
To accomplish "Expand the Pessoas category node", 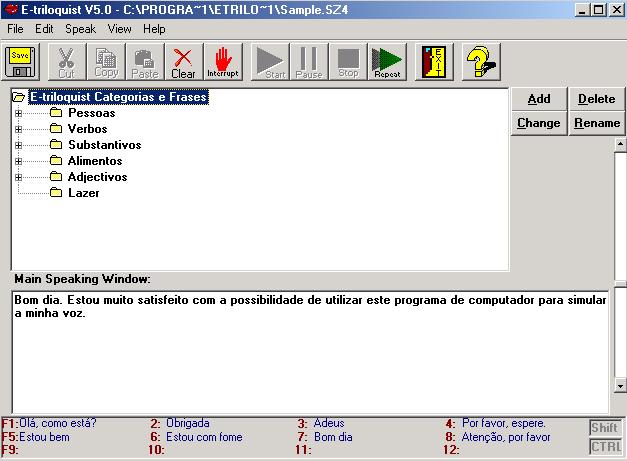I will (18, 114).
